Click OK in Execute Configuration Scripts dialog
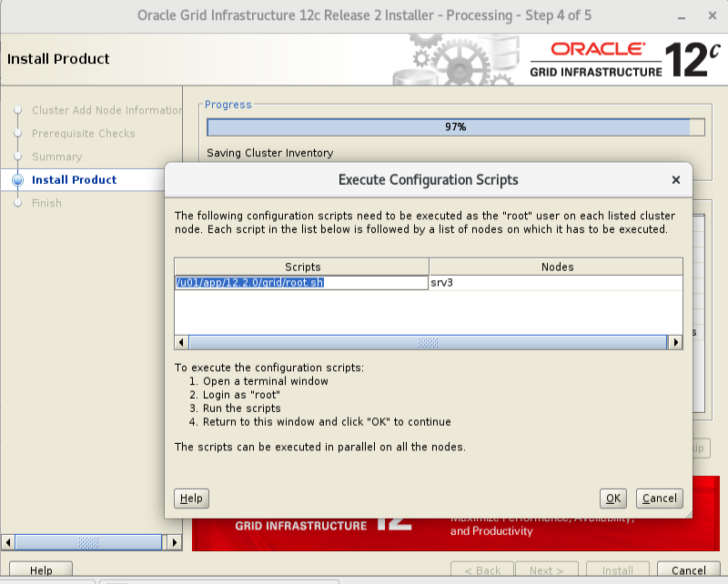Screen dimensions: 728x584 [x=612, y=498]
